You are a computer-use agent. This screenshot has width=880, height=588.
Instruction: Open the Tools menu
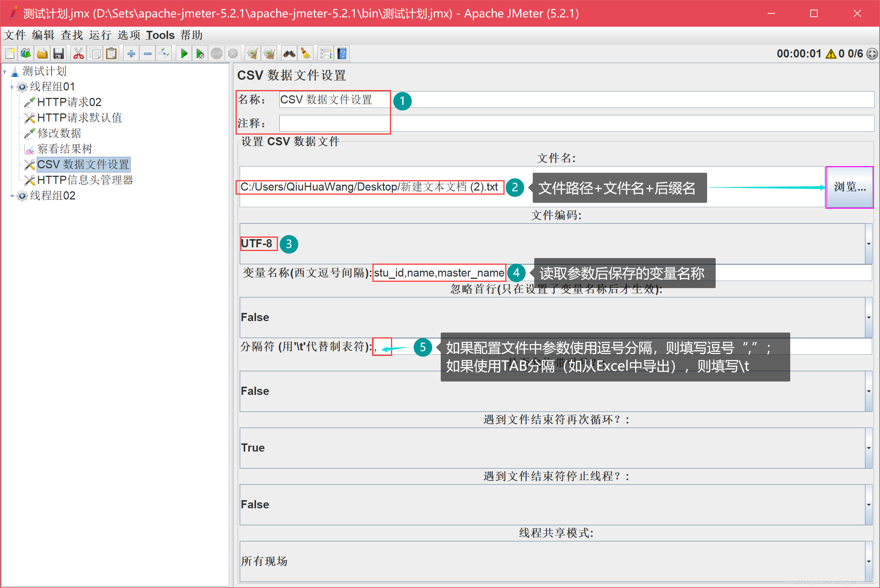coord(160,35)
